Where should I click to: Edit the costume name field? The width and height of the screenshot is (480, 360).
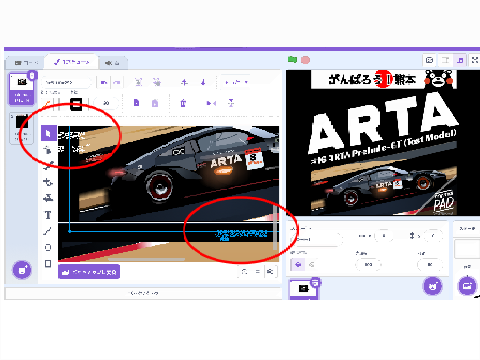[66, 82]
